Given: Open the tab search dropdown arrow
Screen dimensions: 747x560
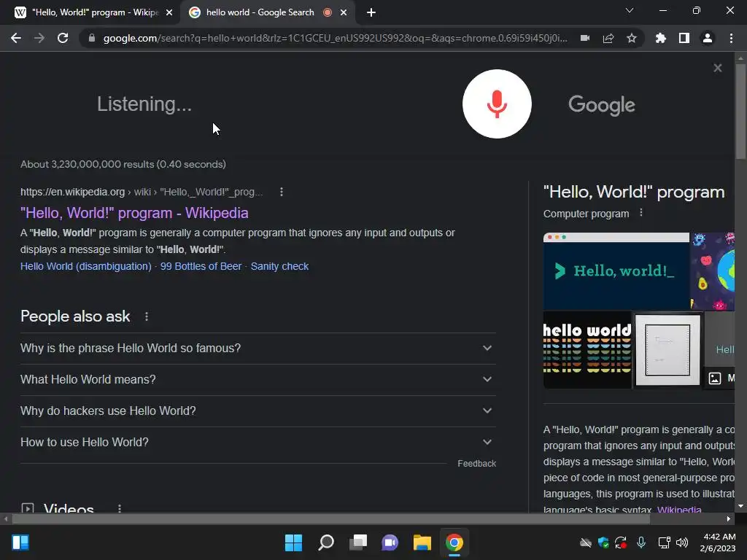Looking at the screenshot, I should tap(630, 10).
